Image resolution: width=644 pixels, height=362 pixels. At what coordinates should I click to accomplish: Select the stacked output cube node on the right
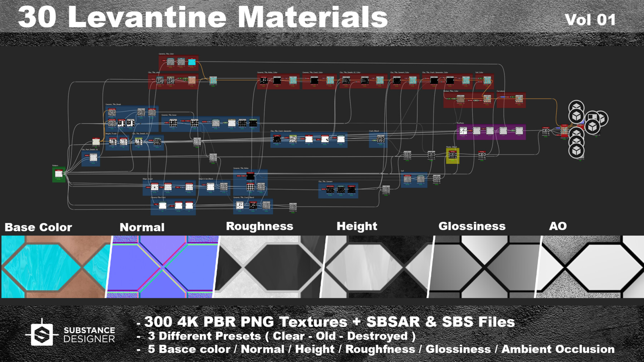click(x=576, y=106)
